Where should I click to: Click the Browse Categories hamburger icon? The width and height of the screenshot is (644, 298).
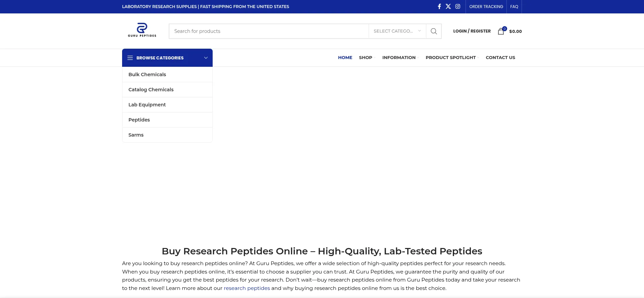(130, 58)
